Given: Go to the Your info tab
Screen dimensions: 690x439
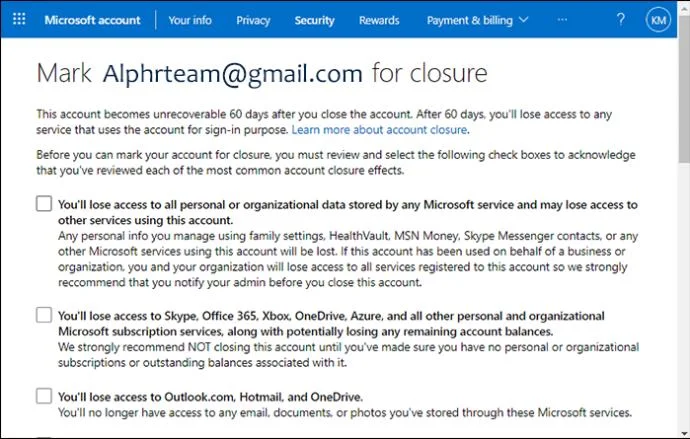Looking at the screenshot, I should [x=190, y=20].
